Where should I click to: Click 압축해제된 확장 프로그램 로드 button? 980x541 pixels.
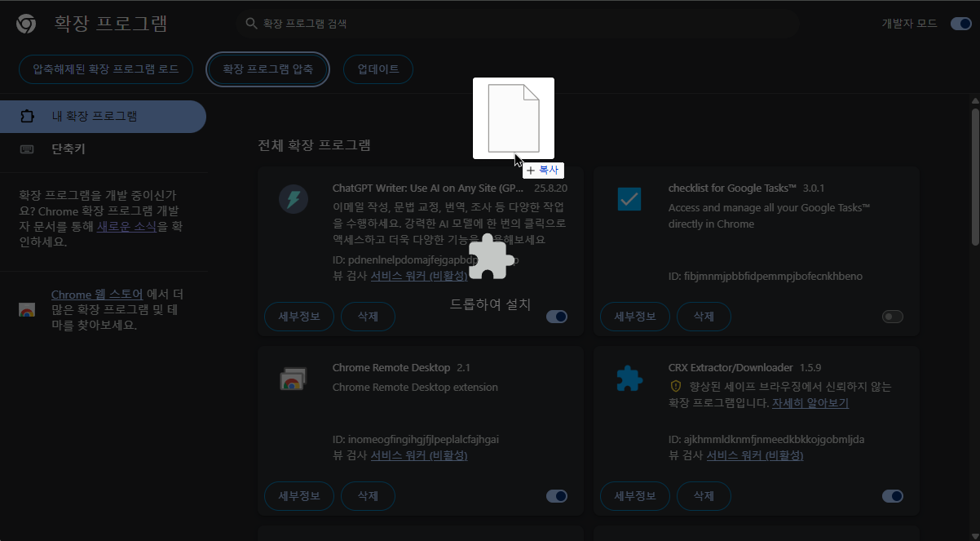[x=106, y=69]
